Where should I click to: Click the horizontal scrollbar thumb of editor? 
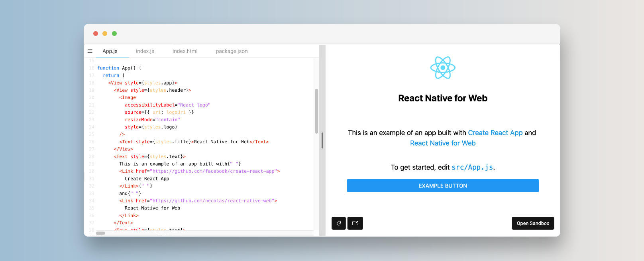pyautogui.click(x=100, y=233)
